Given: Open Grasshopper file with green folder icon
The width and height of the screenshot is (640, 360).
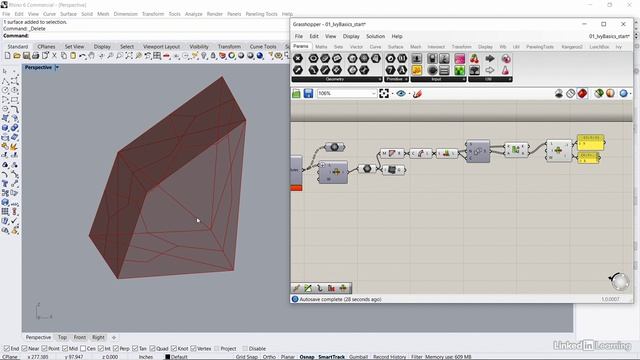Looking at the screenshot, I should pyautogui.click(x=296, y=93).
